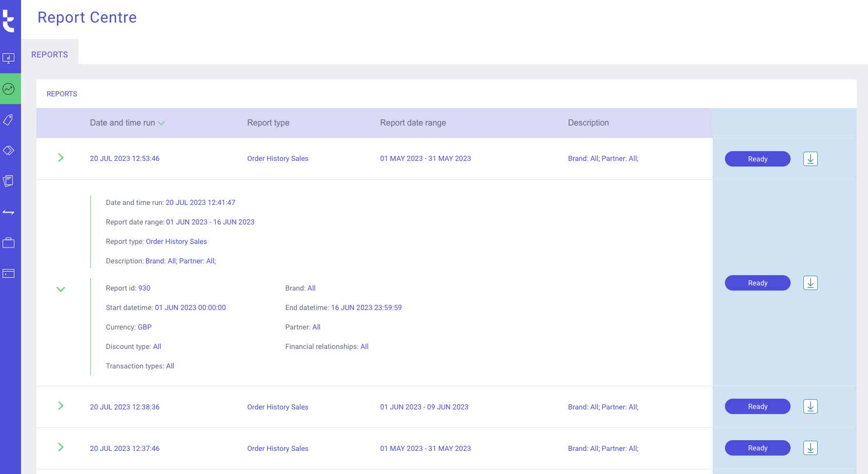Click Brand: All; Partner: All; in 12:53:46 row
868x474 pixels.
(603, 159)
